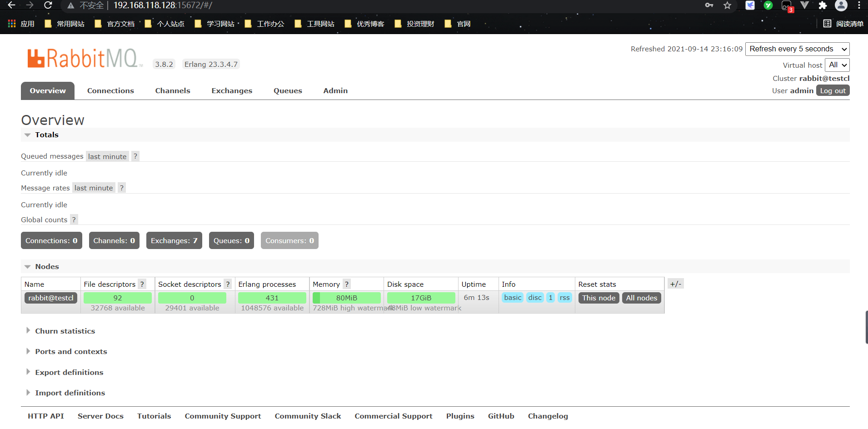
Task: Switch to the Queues tab
Action: 288,91
